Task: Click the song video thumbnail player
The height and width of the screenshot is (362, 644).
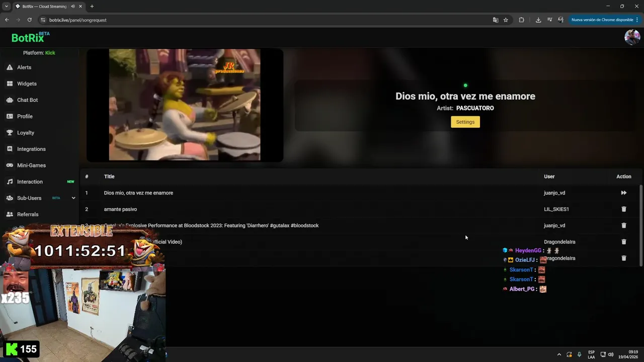Action: [185, 105]
